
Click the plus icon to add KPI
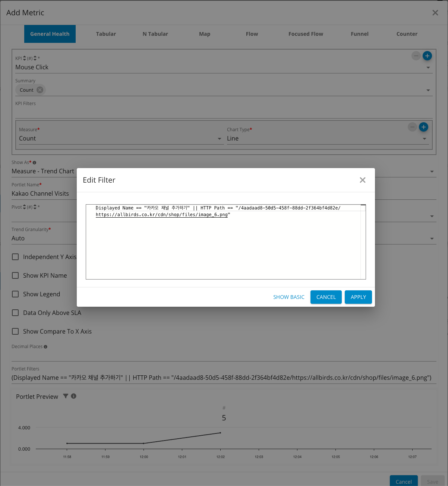click(x=427, y=56)
